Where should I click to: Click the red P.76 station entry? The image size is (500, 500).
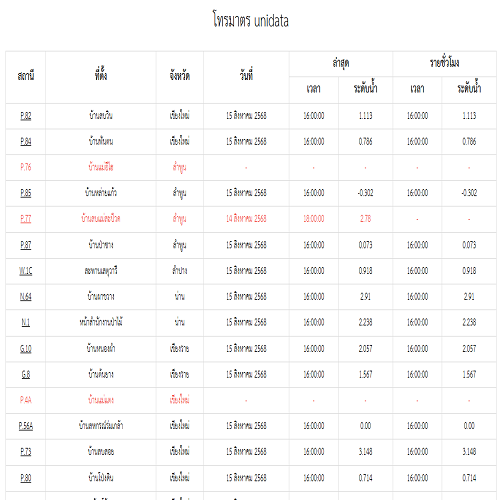pos(26,167)
